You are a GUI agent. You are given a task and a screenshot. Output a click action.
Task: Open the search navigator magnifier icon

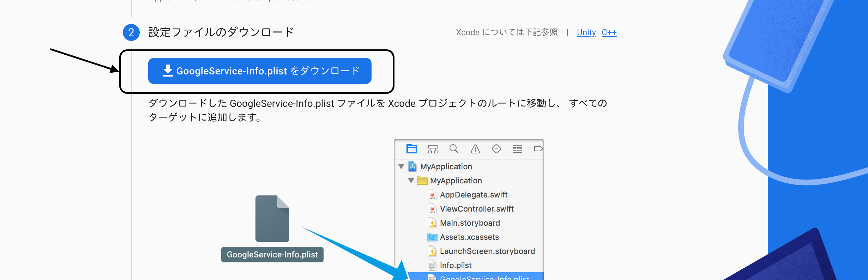point(454,149)
